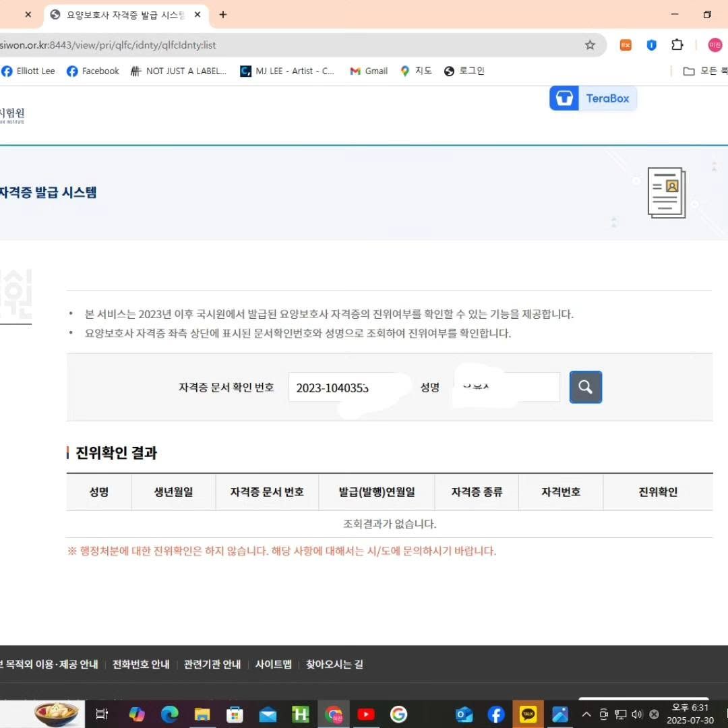Open the green H app on taskbar
This screenshot has width=728, height=728.
[x=301, y=714]
